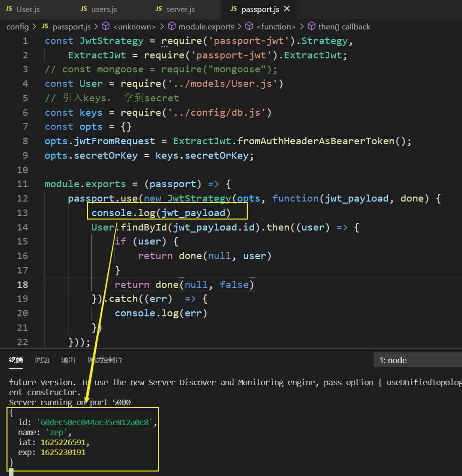Viewport: 462px width, 476px height.
Task: Click the JS file icon on User.js tab
Action: coord(9,9)
